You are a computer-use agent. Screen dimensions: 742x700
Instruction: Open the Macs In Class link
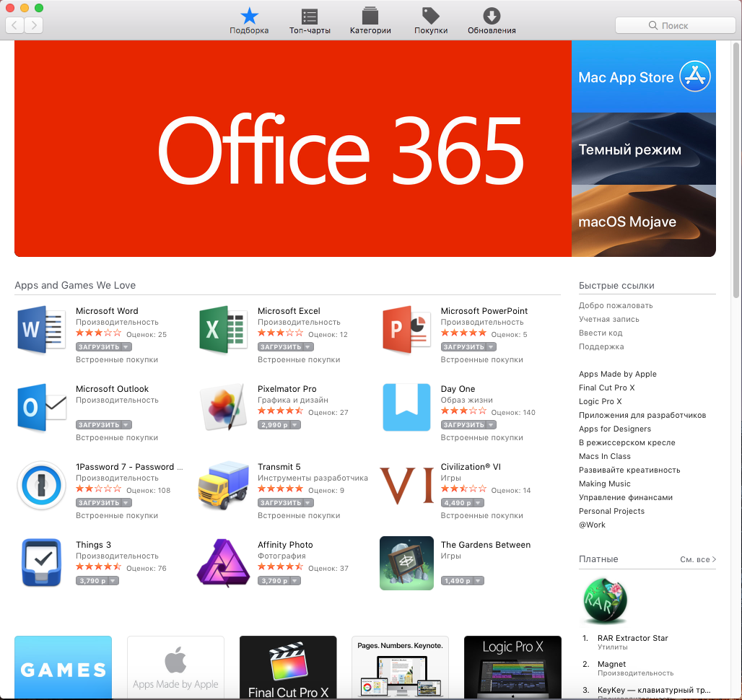click(604, 456)
